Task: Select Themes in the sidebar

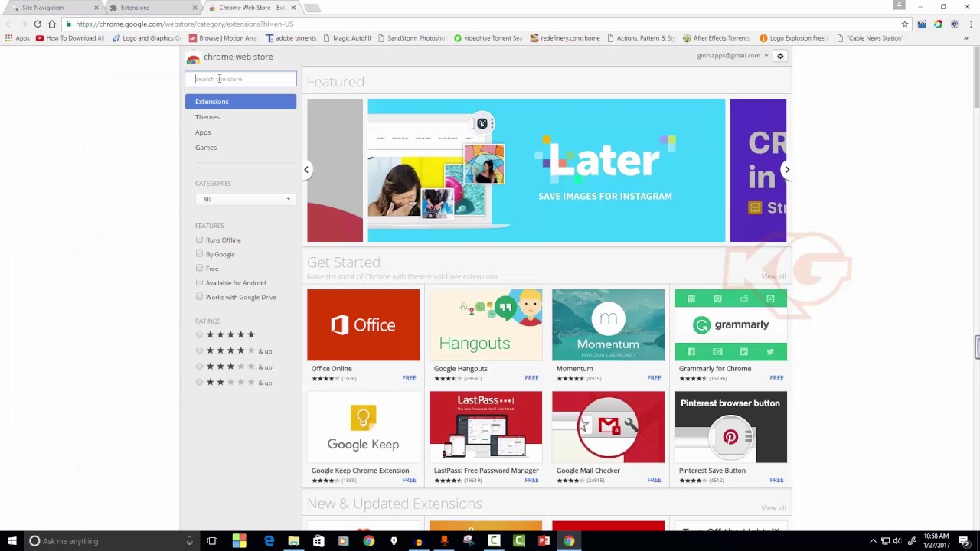Action: (x=207, y=117)
